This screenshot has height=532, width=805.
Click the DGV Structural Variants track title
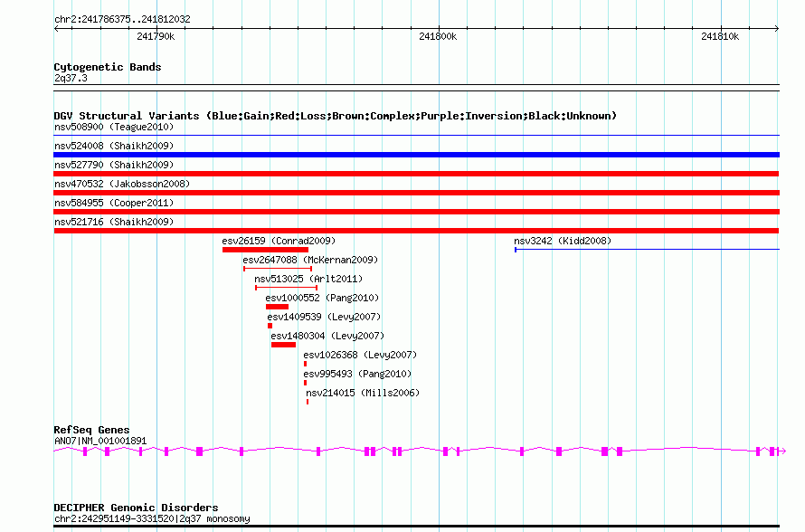point(336,116)
